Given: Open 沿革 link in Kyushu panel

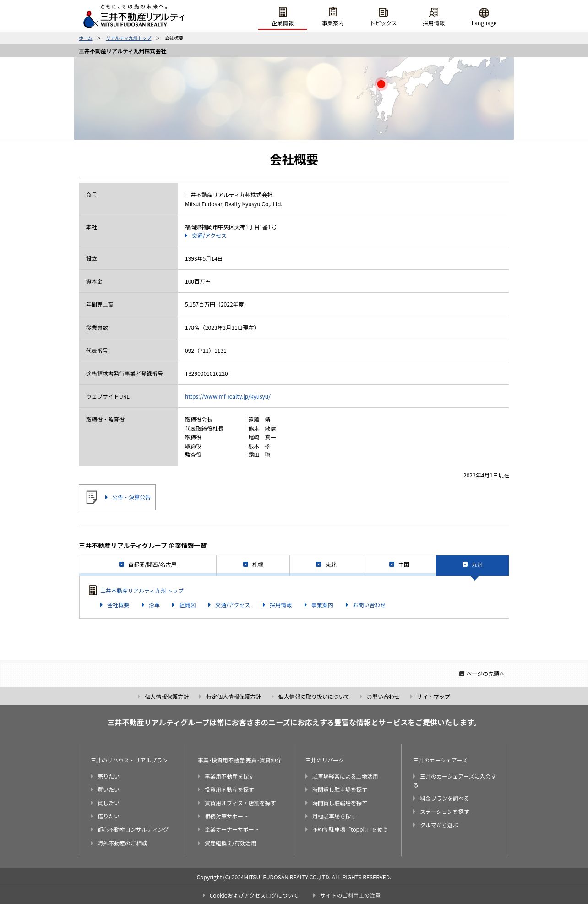Looking at the screenshot, I should tap(154, 605).
